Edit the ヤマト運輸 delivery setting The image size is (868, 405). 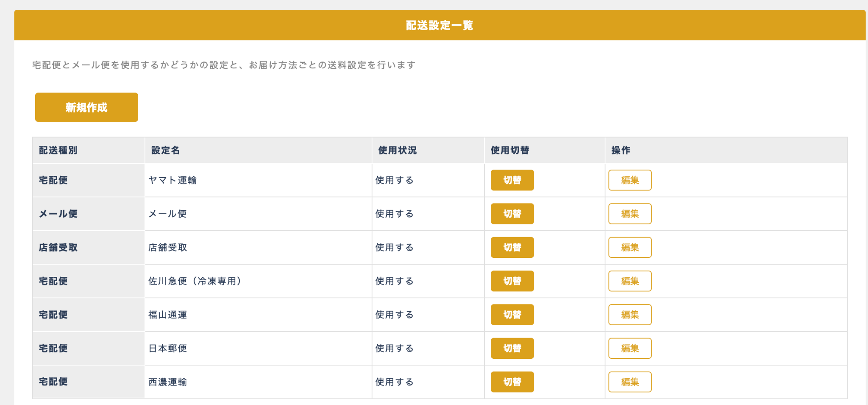click(x=629, y=180)
